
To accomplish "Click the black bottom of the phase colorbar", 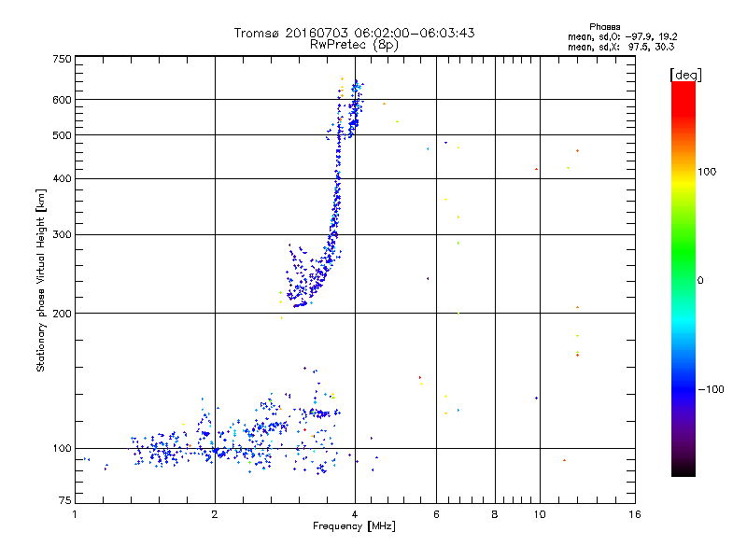I will 684,471.
